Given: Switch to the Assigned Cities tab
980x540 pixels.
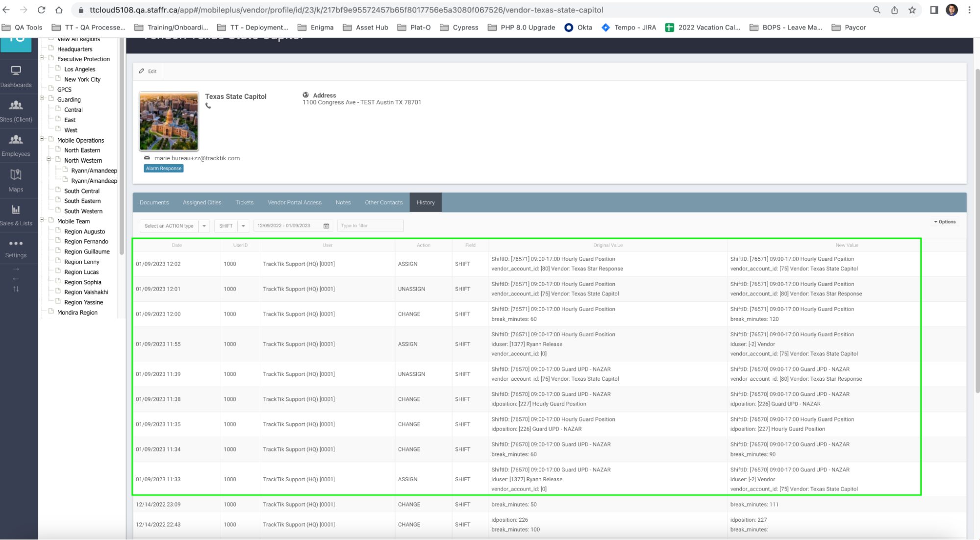Looking at the screenshot, I should [x=202, y=202].
